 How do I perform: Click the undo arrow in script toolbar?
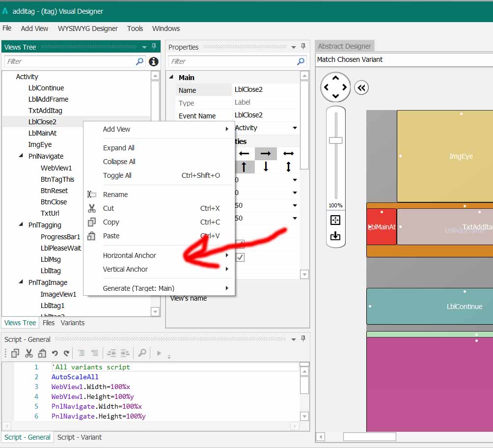pos(55,353)
